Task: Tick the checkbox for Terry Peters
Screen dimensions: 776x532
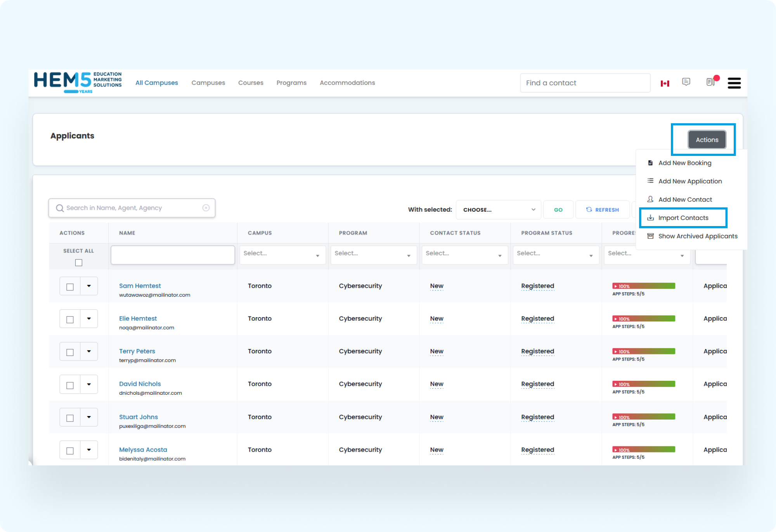Action: 70,352
